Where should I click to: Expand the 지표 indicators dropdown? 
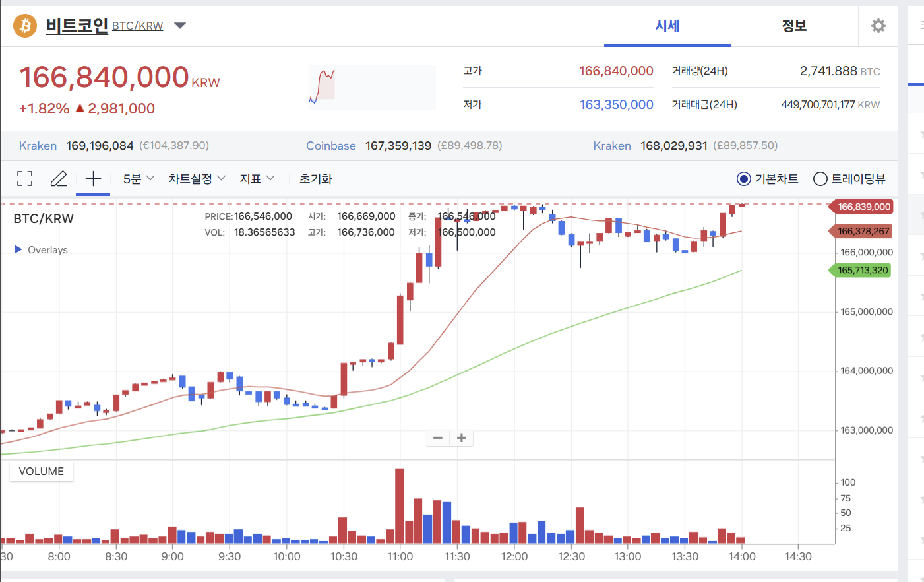point(257,179)
